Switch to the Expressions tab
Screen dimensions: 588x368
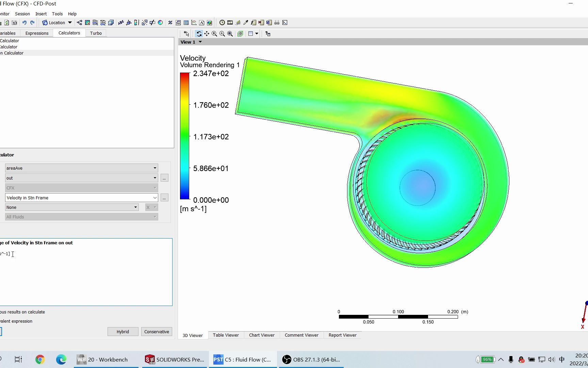[x=37, y=33]
